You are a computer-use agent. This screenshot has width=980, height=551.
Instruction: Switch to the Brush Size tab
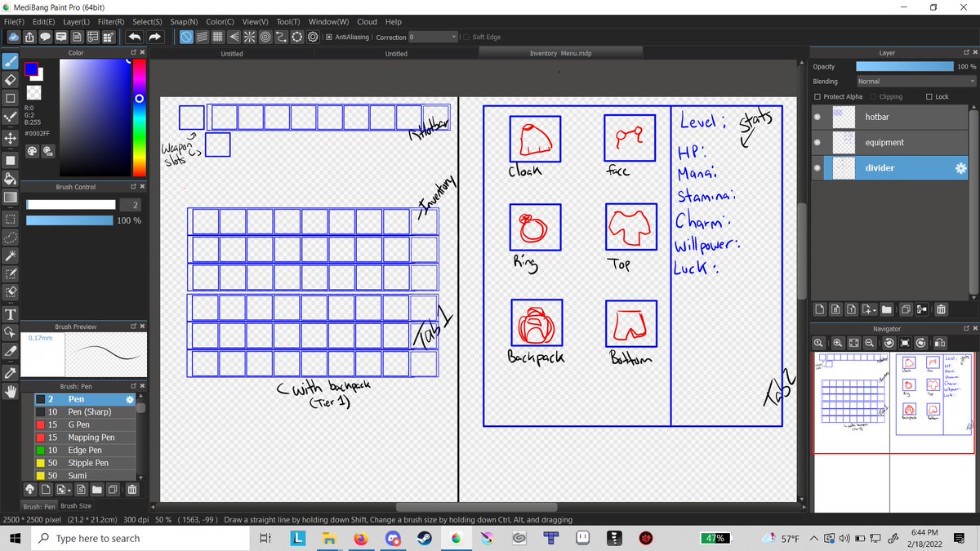(77, 506)
